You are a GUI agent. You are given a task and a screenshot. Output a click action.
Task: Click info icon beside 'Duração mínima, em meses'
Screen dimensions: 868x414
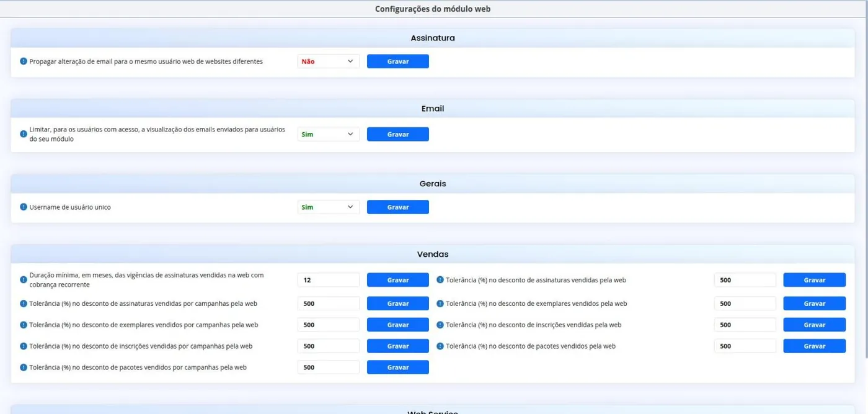(x=24, y=280)
